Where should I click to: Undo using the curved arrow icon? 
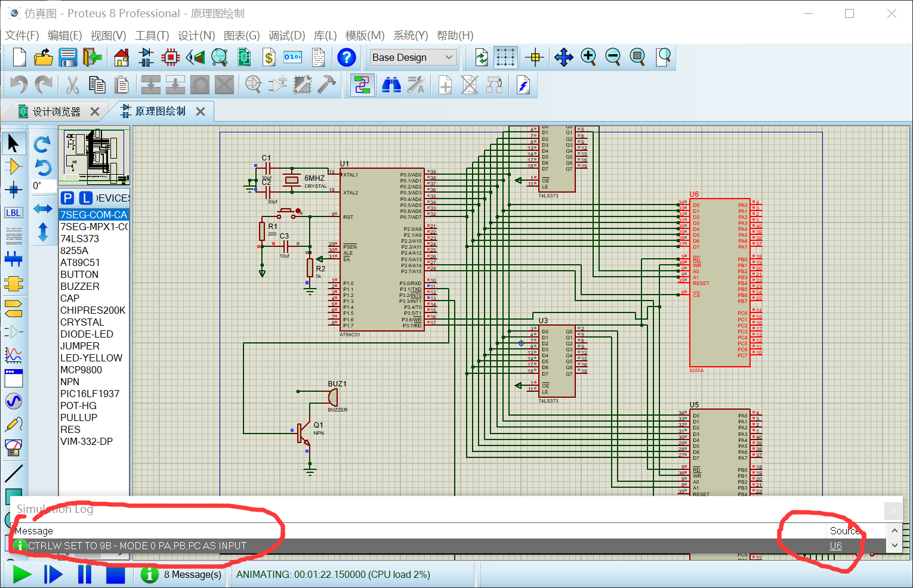pyautogui.click(x=18, y=85)
